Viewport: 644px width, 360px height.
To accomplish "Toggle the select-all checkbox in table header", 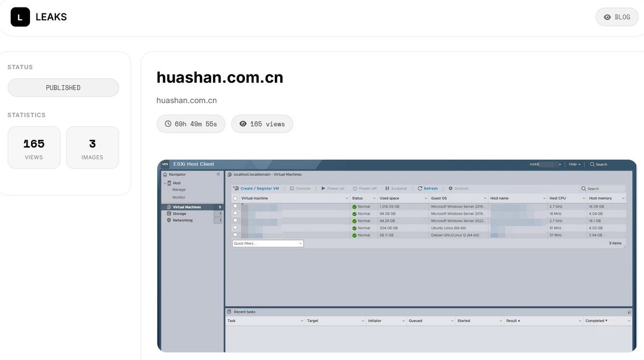I will [x=235, y=199].
